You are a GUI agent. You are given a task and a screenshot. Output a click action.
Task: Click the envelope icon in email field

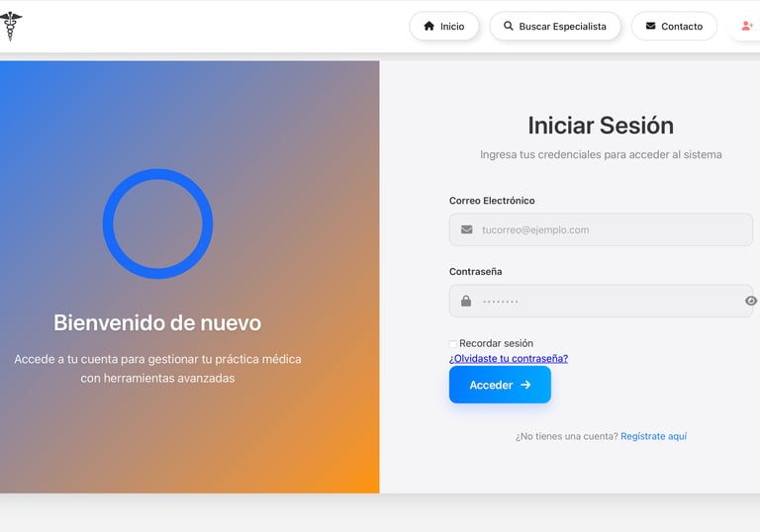(467, 229)
